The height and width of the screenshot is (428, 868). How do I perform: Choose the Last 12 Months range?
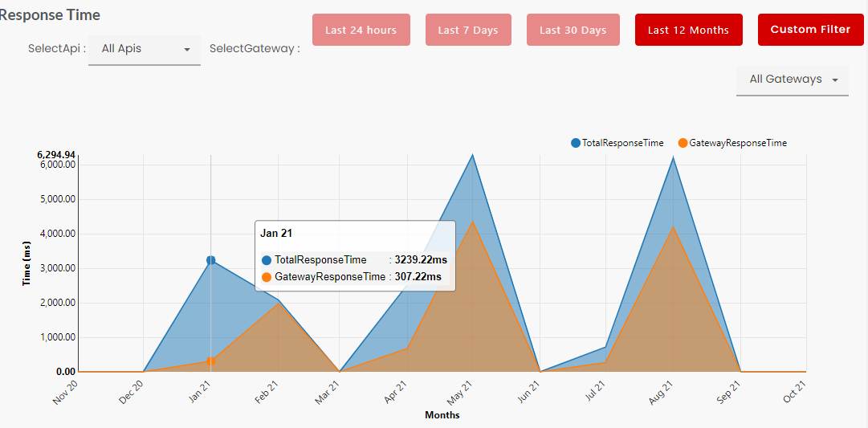688,30
